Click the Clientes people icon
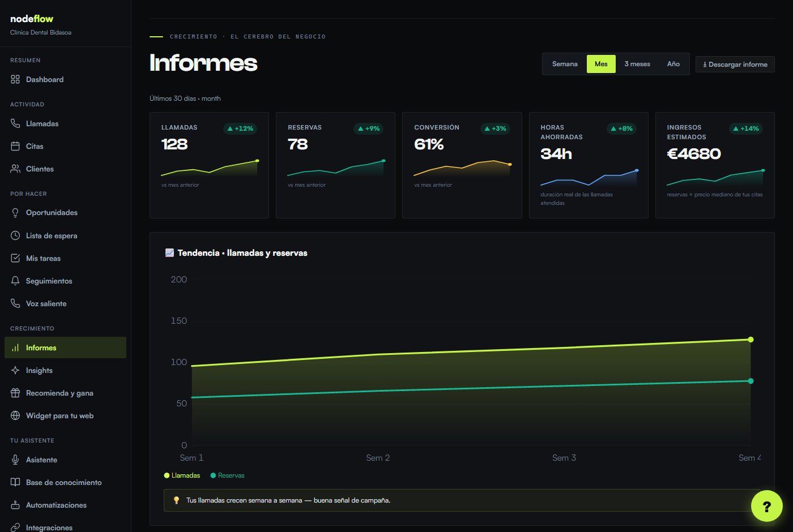 15,169
